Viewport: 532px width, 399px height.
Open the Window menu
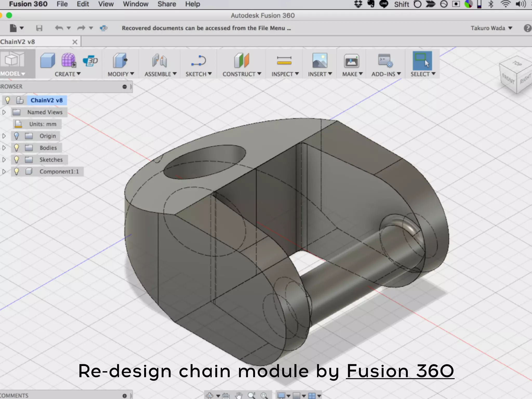[136, 4]
